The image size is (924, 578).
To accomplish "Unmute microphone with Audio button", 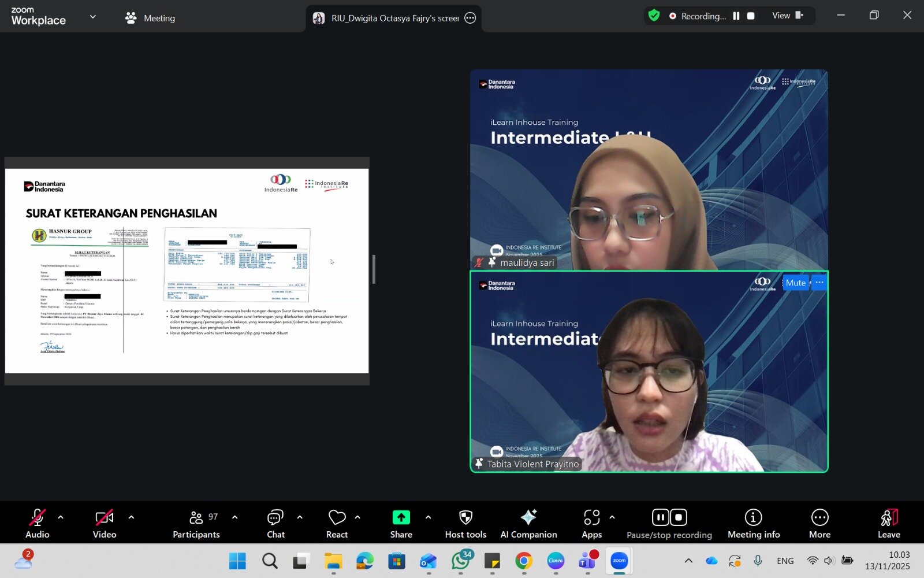I will [38, 517].
